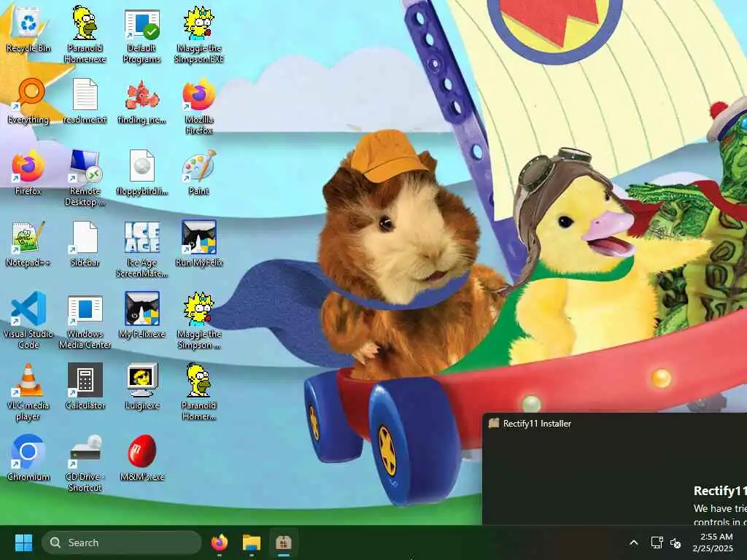Click the Firefox shortcut in third row
The width and height of the screenshot is (747, 560).
28,172
